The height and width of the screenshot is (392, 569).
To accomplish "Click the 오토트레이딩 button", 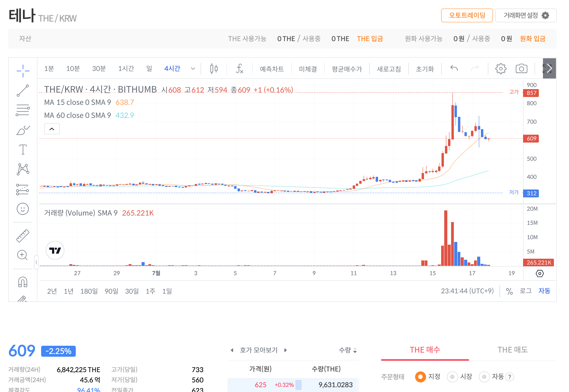I will tap(467, 15).
